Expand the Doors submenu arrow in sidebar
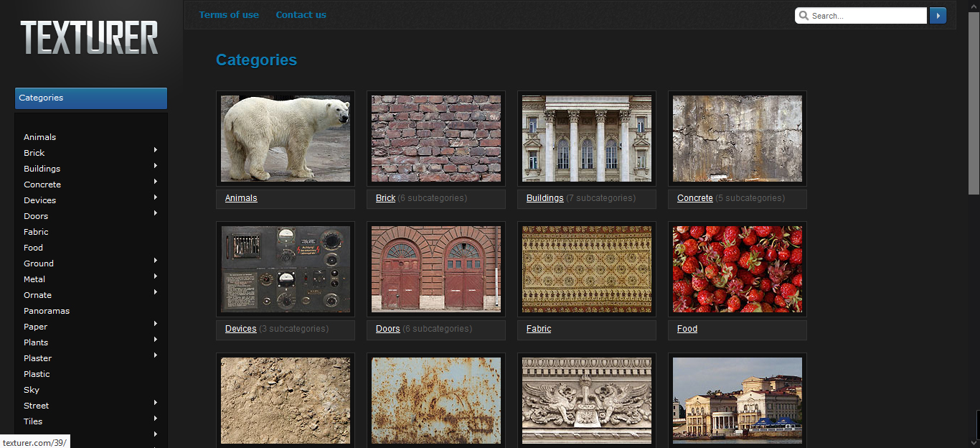Image resolution: width=980 pixels, height=448 pixels. [155, 213]
